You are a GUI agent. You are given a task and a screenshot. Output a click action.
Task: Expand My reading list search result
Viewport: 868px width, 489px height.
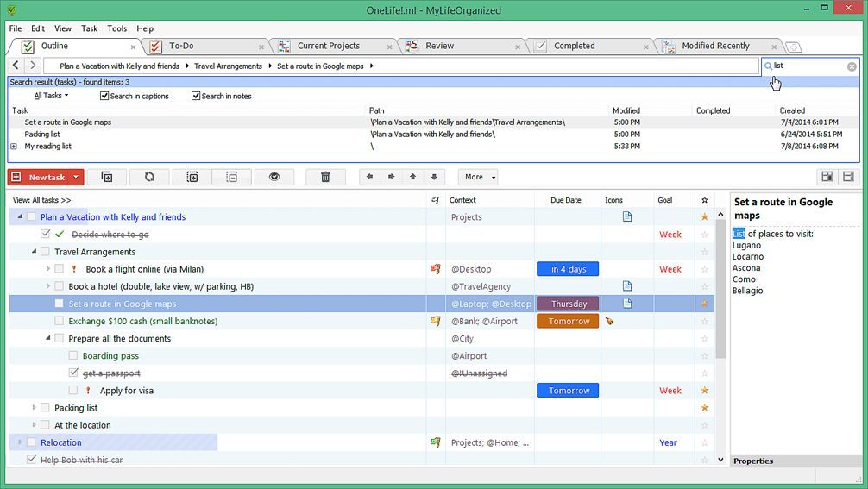pyautogui.click(x=14, y=147)
